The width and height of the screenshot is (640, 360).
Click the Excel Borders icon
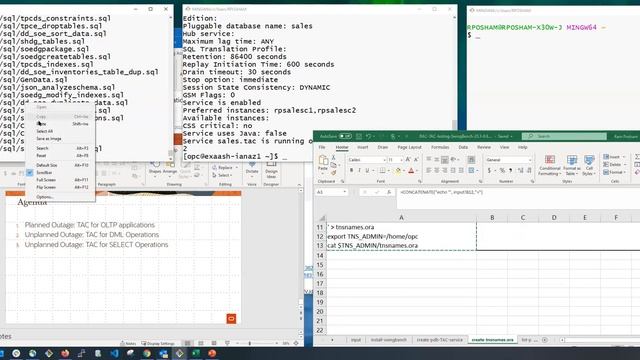(382, 171)
